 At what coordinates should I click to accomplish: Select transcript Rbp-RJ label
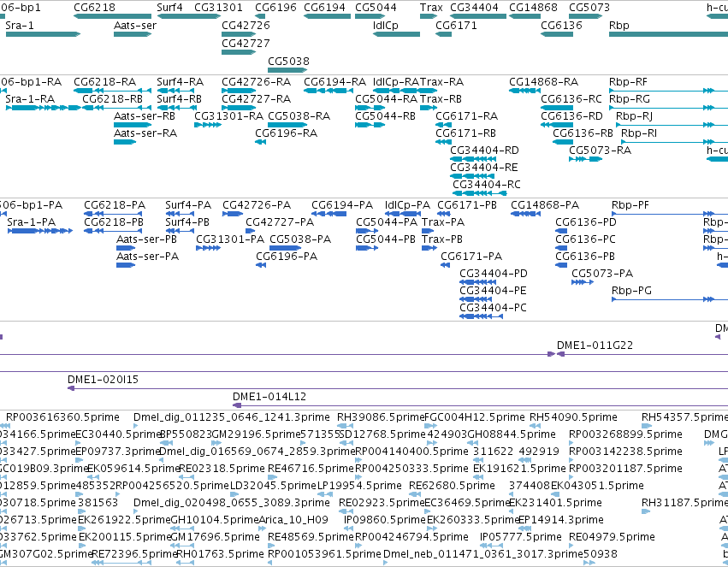[634, 116]
